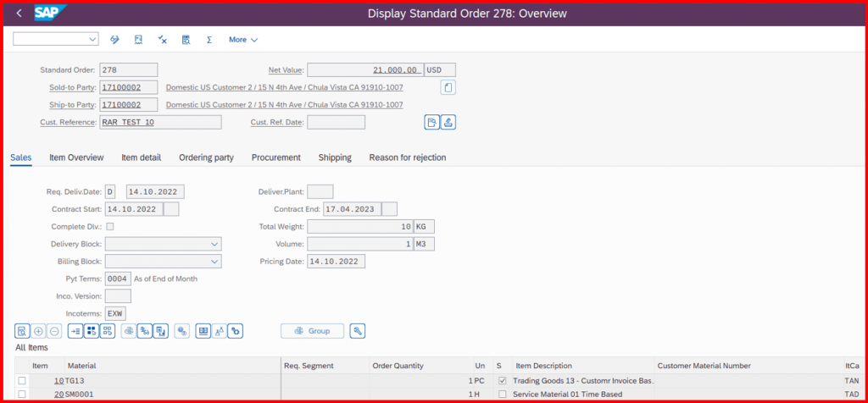The image size is (868, 403).
Task: Click the Sold-to Party label link
Action: click(x=73, y=87)
